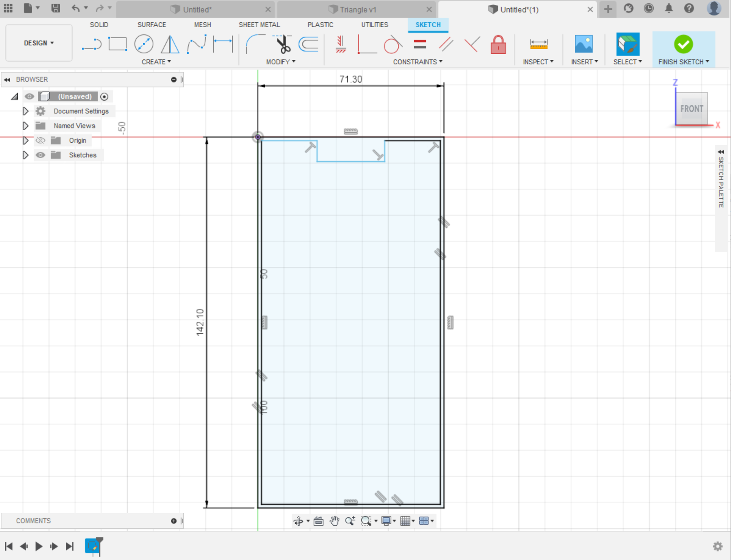Switch to the Triangle v1 document tab
The height and width of the screenshot is (560, 731).
point(358,9)
